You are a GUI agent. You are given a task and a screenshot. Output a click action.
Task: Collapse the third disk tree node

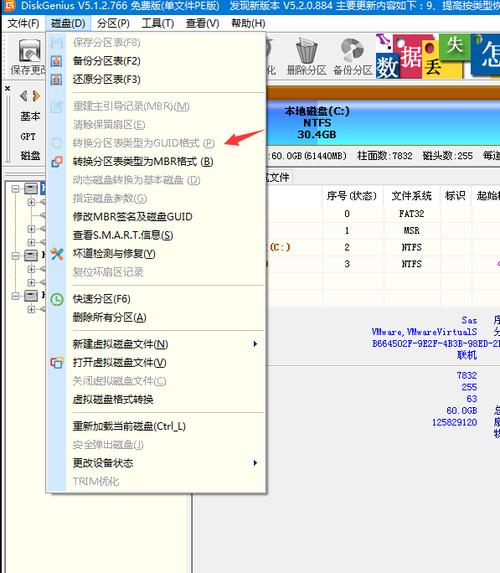tap(15, 296)
